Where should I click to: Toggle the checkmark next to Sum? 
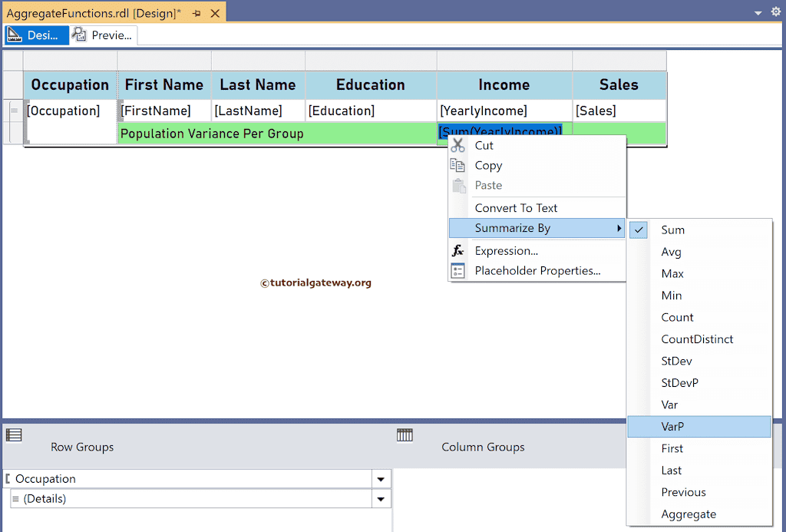click(638, 230)
